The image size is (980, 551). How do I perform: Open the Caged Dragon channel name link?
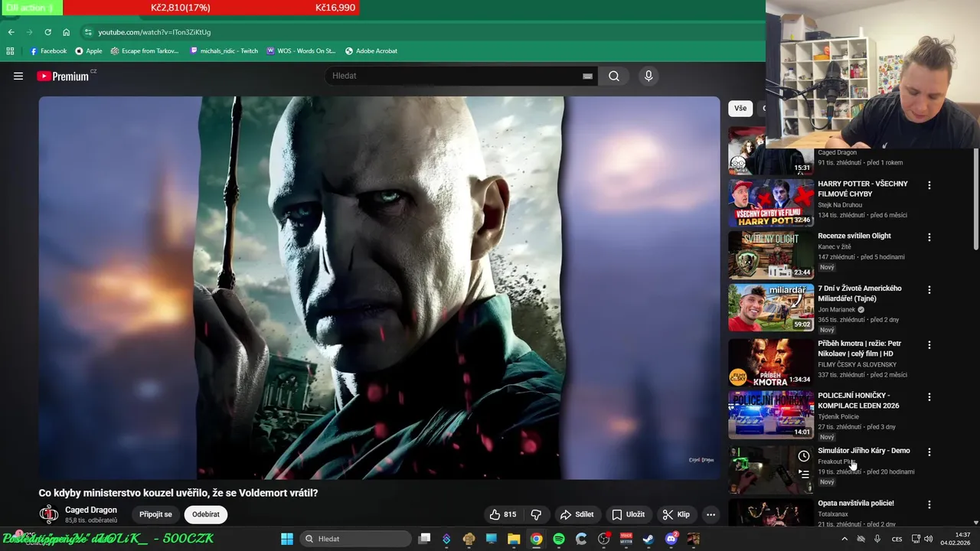tap(91, 510)
